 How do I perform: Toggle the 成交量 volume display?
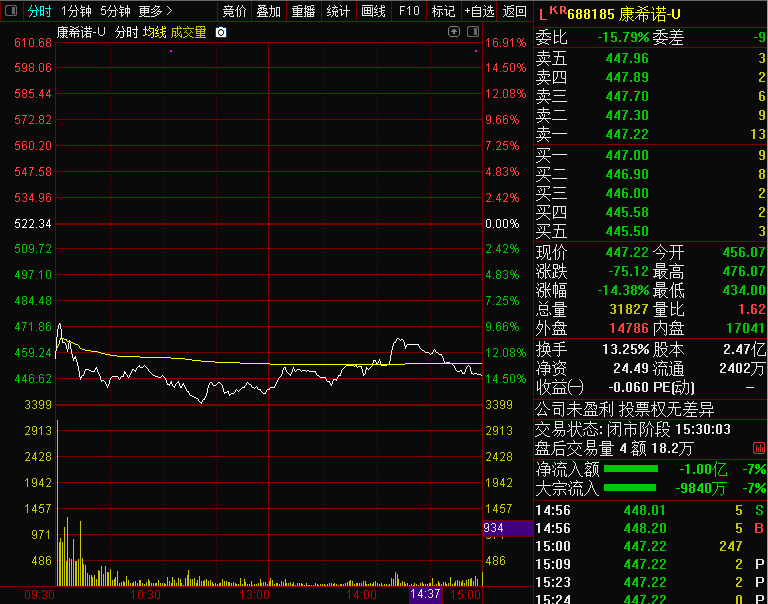click(x=188, y=32)
